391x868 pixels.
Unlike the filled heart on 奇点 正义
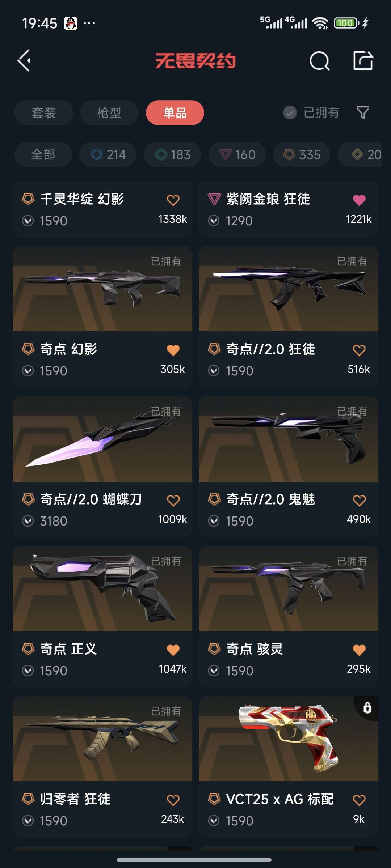(x=173, y=650)
